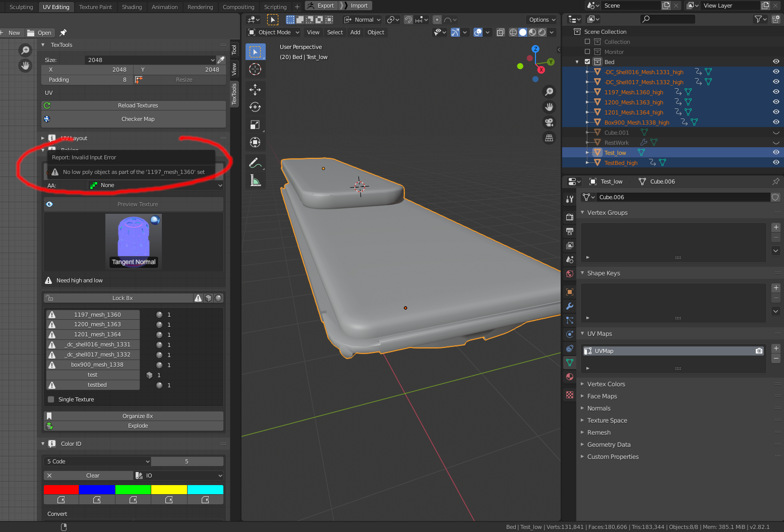
Task: Toggle snapping magnet in viewport header
Action: 408,20
